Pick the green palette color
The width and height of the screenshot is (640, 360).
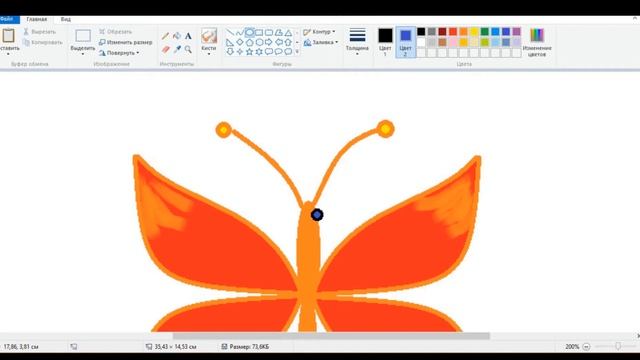(x=485, y=31)
